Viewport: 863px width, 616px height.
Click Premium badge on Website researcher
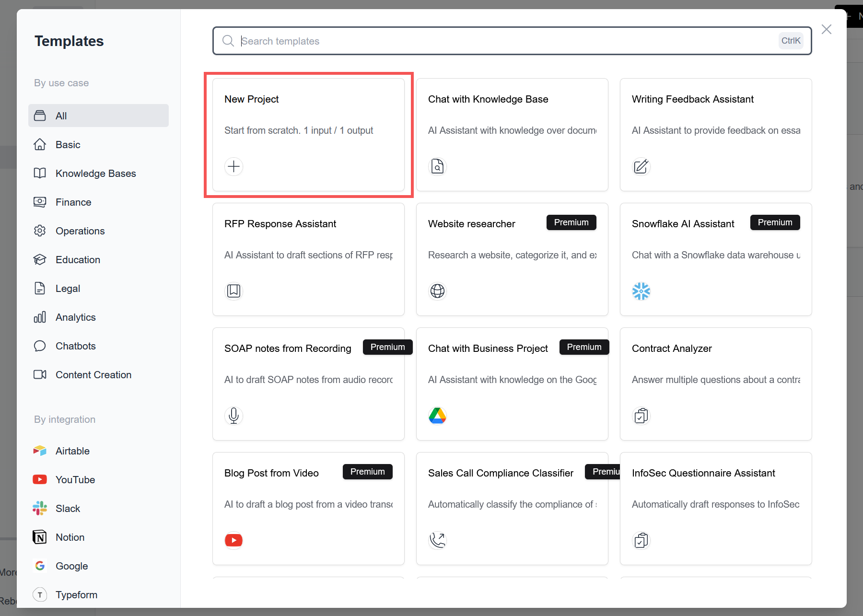[571, 222]
